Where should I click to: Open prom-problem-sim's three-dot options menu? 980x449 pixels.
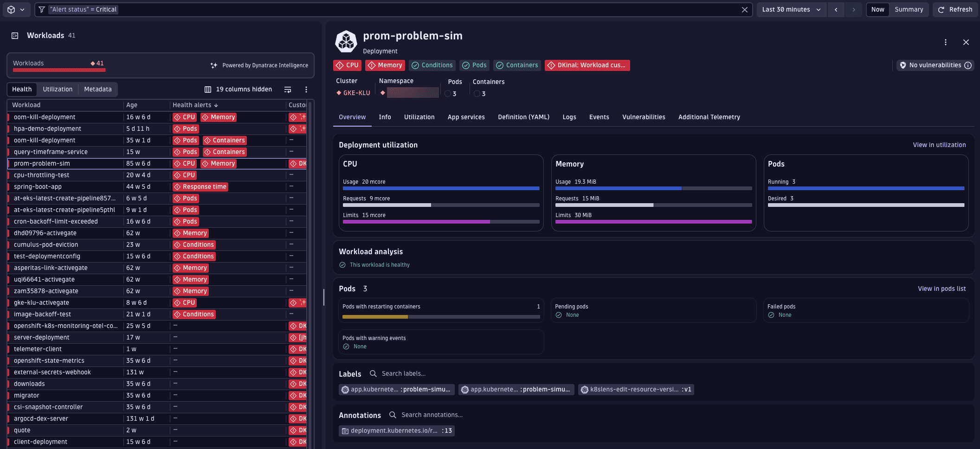[946, 42]
